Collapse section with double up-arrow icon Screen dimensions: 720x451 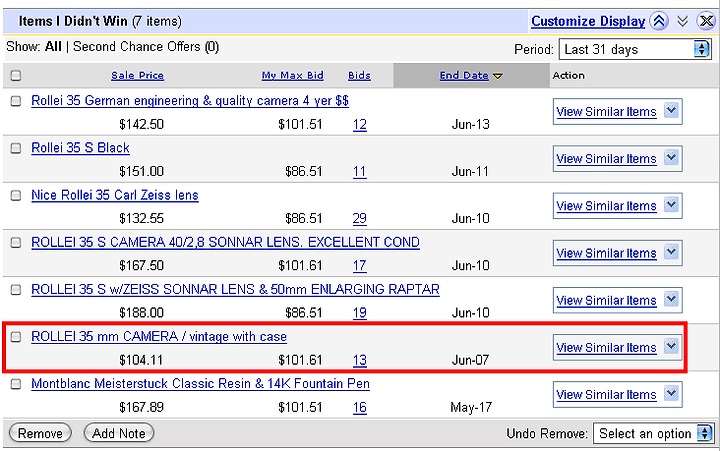pyautogui.click(x=659, y=21)
